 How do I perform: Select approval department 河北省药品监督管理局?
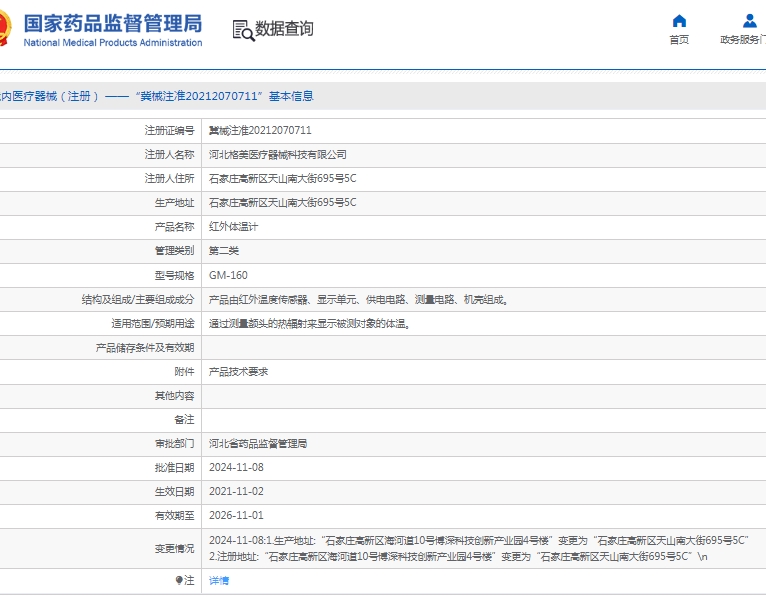tap(258, 444)
